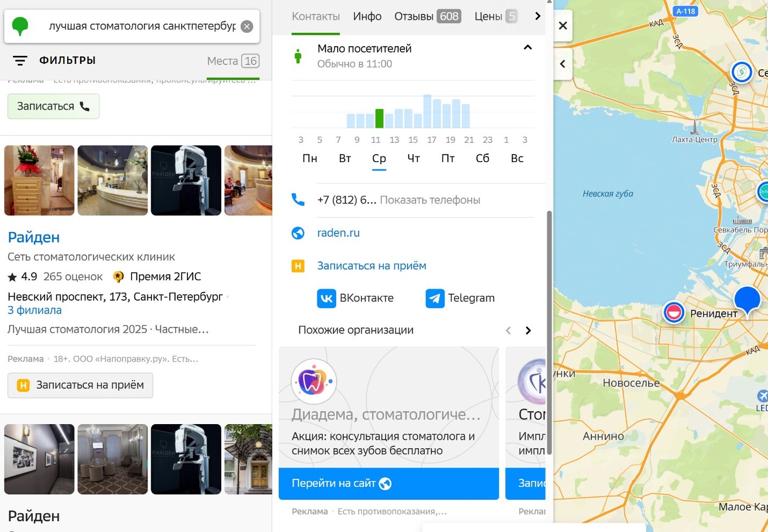Click the Премия 2ГИС award icon

pyautogui.click(x=119, y=277)
